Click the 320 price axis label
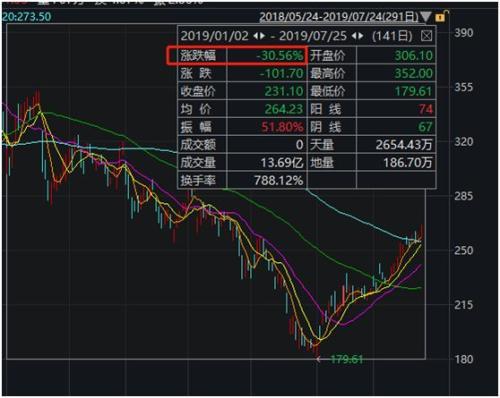The width and height of the screenshot is (500, 398). pyautogui.click(x=463, y=142)
